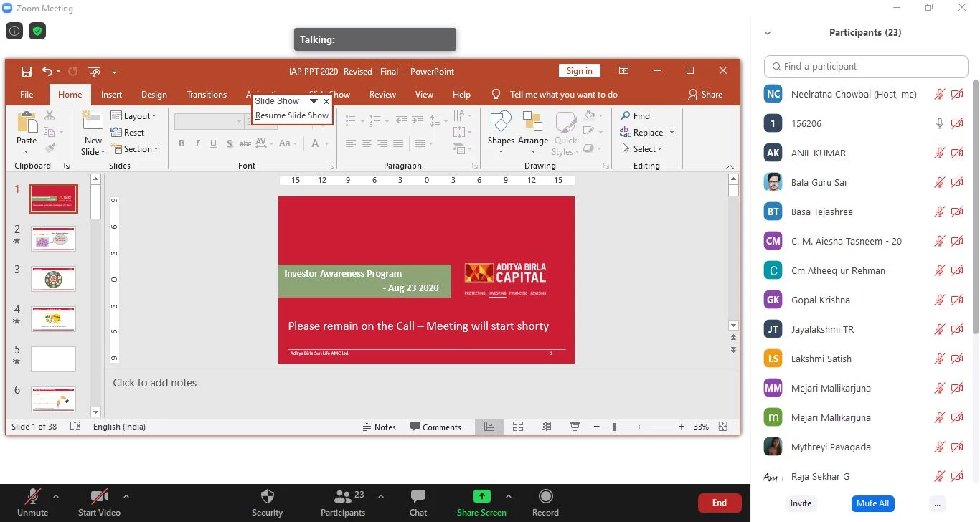The width and height of the screenshot is (980, 522).
Task: Click the Comments status bar button
Action: tap(435, 427)
